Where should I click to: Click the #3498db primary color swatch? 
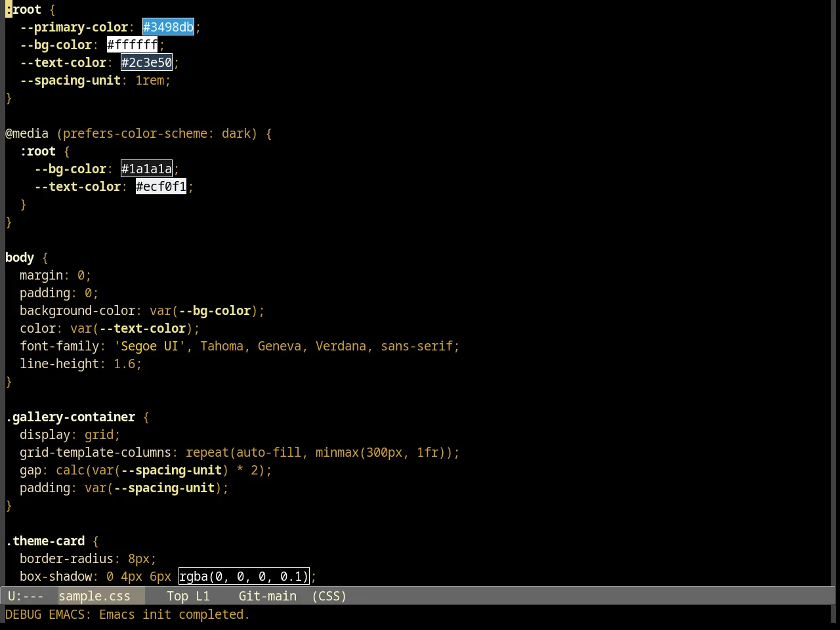click(168, 27)
